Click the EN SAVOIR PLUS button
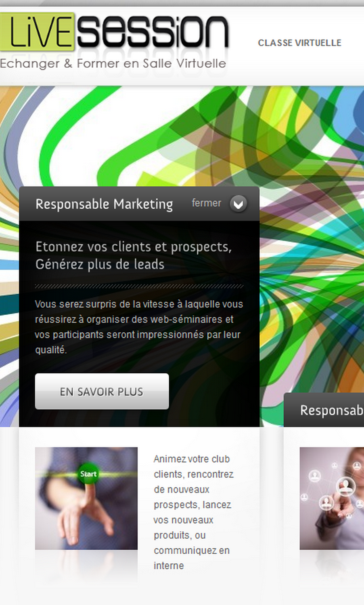 102,391
